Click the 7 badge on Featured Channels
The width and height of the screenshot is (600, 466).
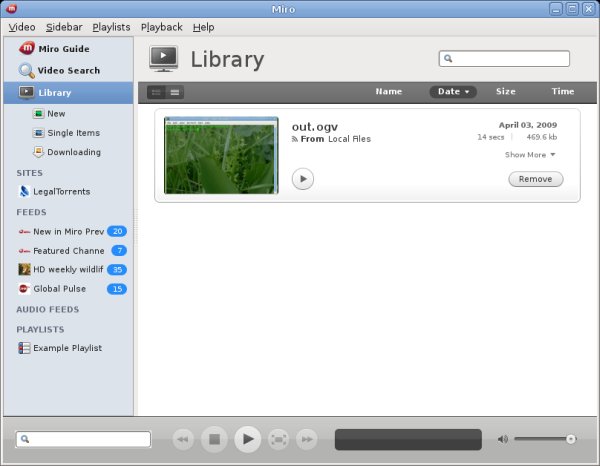119,250
